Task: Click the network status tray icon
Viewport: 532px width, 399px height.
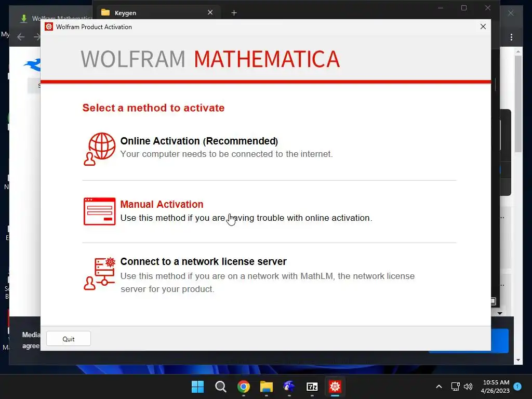Action: pos(455,387)
